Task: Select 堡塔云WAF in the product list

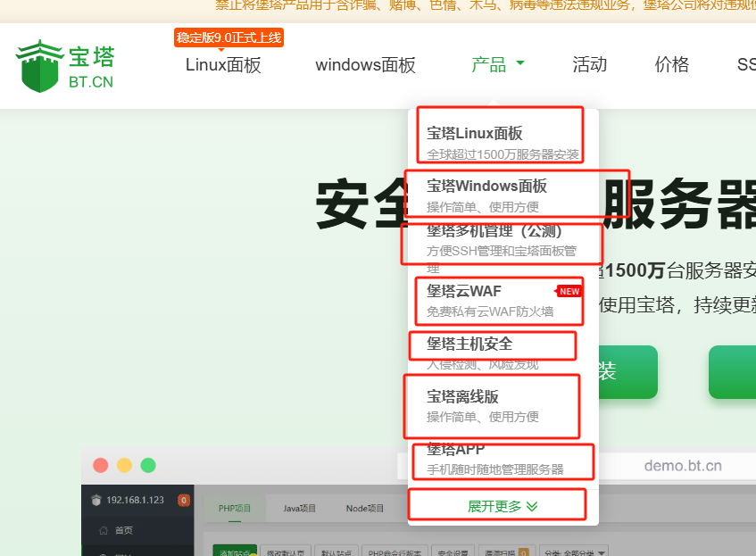Action: tap(464, 291)
